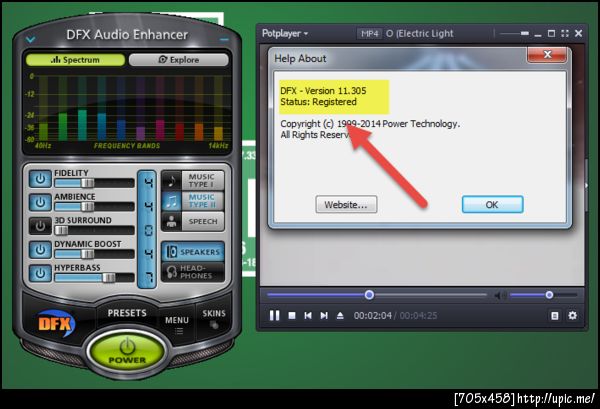Click the Potplayer fullscreen icon
This screenshot has height=409, width=600.
click(x=565, y=34)
